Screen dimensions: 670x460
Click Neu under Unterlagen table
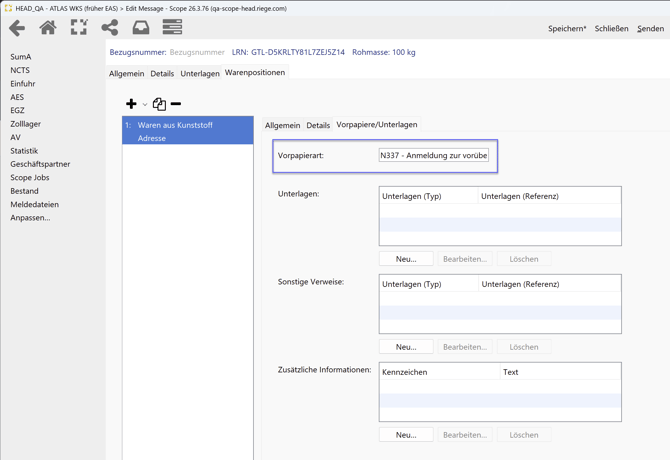(x=406, y=259)
